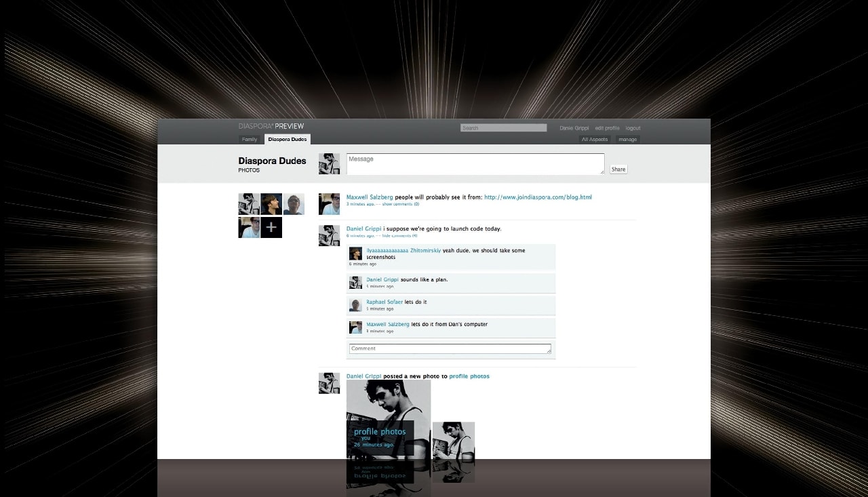The width and height of the screenshot is (868, 497).
Task: Open the joindiaspora.com blog link
Action: (x=538, y=197)
